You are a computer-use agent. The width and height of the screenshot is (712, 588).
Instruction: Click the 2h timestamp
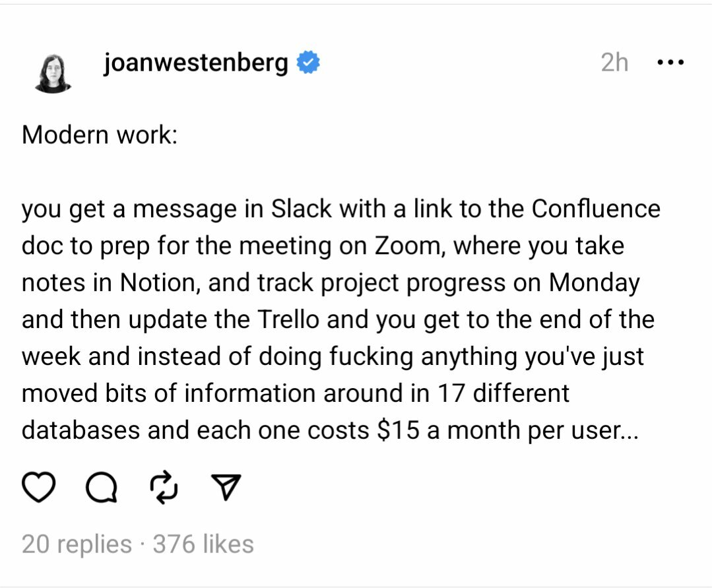(614, 62)
